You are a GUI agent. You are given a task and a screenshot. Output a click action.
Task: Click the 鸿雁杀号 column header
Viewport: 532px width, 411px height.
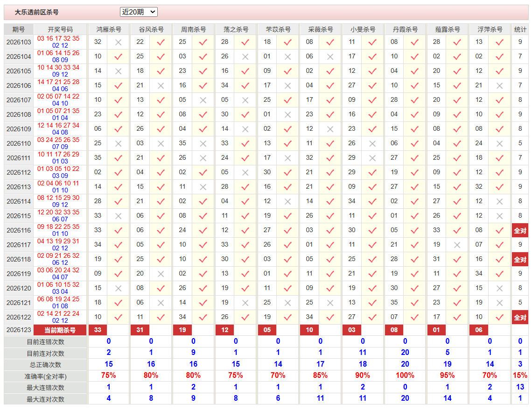(x=109, y=29)
